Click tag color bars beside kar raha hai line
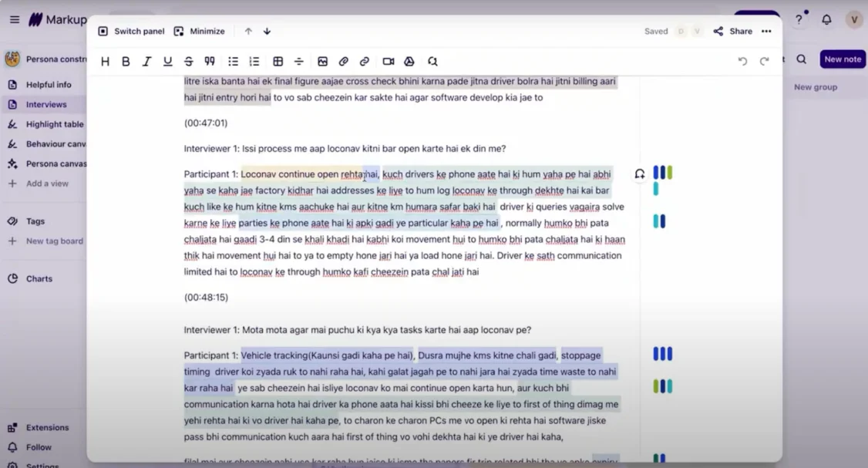The width and height of the screenshot is (868, 468). coord(663,386)
